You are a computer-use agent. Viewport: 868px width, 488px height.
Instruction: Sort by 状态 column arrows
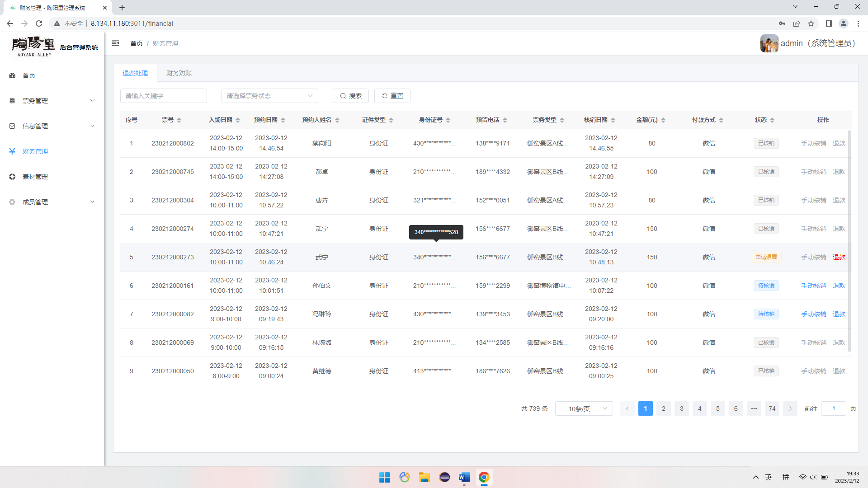[772, 120]
